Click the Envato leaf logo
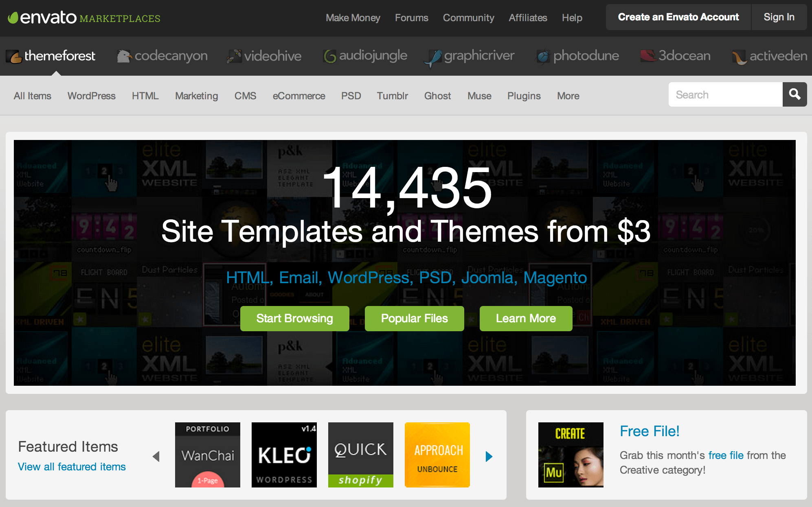Viewport: 812px width, 507px height. point(14,17)
